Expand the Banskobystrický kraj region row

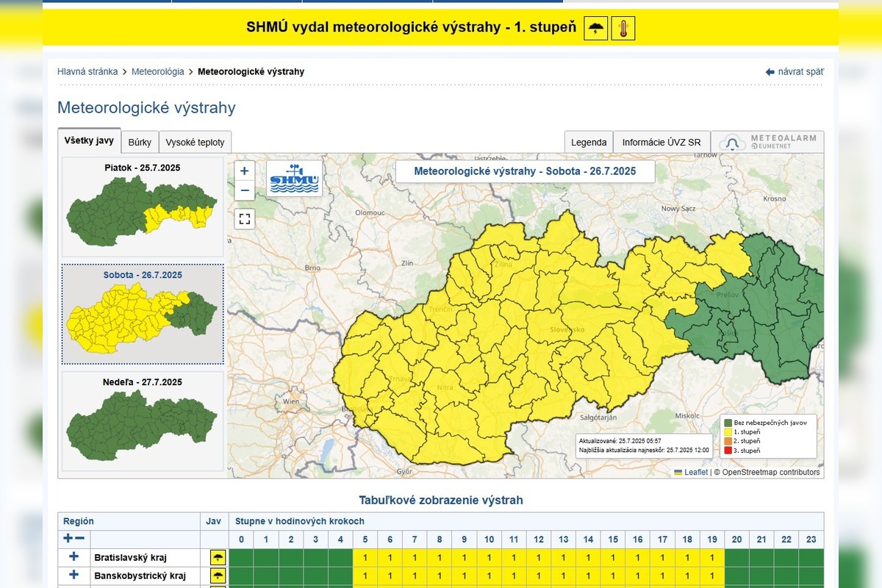point(73,576)
